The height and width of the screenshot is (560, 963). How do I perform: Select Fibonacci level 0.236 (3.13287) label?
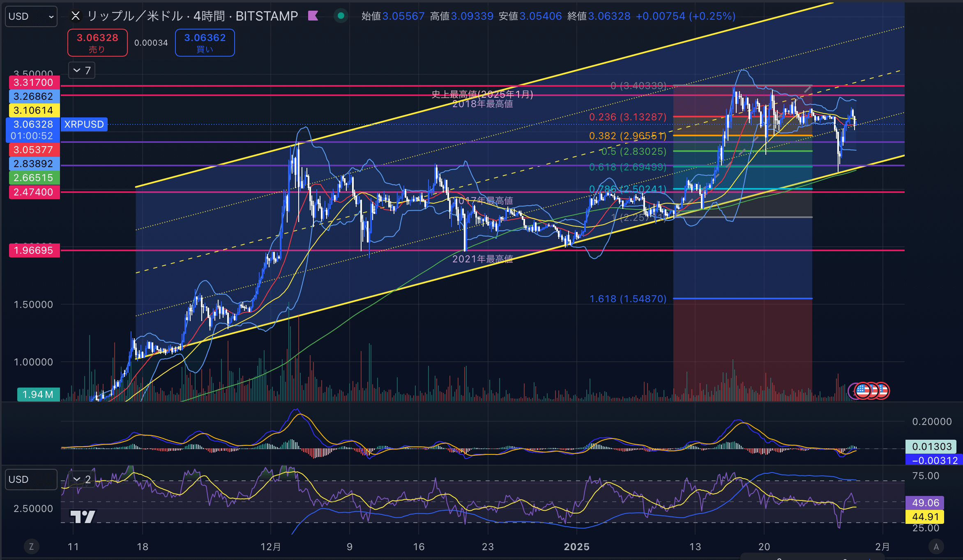click(x=628, y=117)
